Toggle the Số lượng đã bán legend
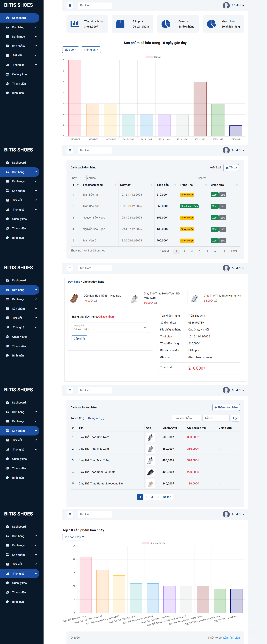The height and width of the screenshot is (644, 267). (x=153, y=543)
